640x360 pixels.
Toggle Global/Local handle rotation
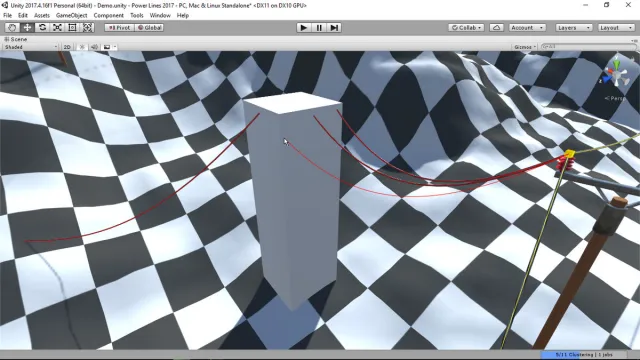149,27
